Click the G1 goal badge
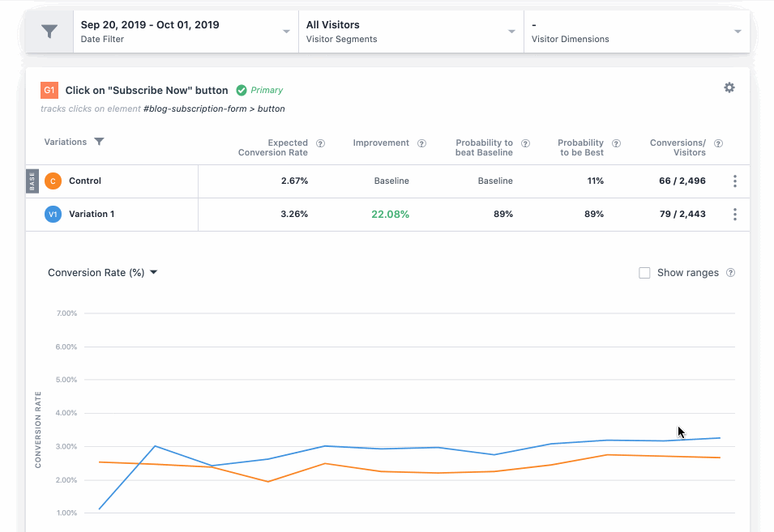Screen dimensions: 774x532 (x=49, y=90)
